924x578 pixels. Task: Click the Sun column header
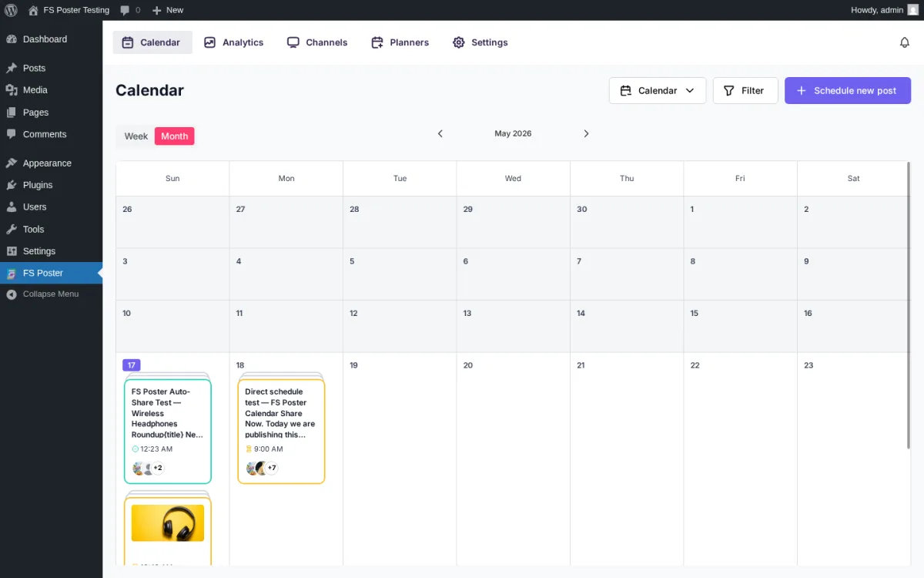pyautogui.click(x=172, y=178)
